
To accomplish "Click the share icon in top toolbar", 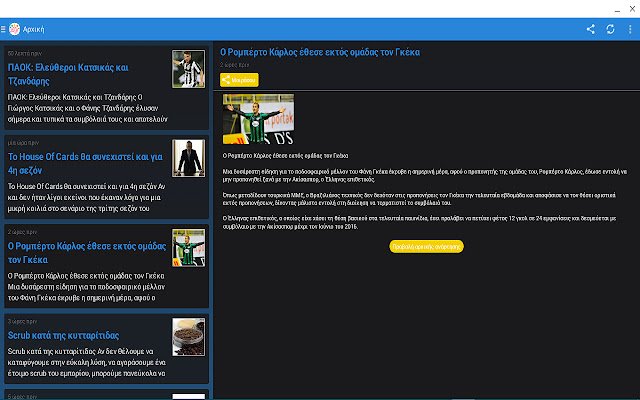I will [x=591, y=29].
